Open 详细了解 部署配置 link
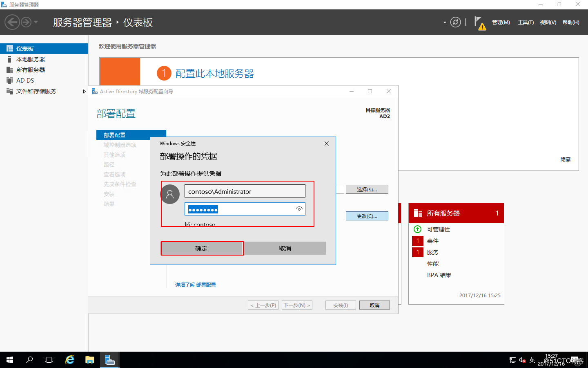This screenshot has width=588, height=368. 196,285
